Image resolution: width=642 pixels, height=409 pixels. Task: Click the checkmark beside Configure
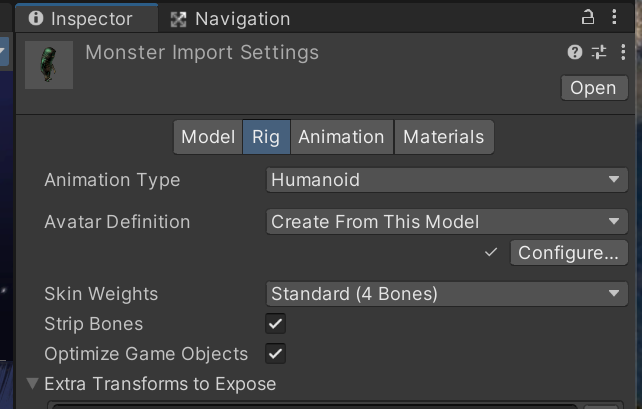(x=491, y=252)
